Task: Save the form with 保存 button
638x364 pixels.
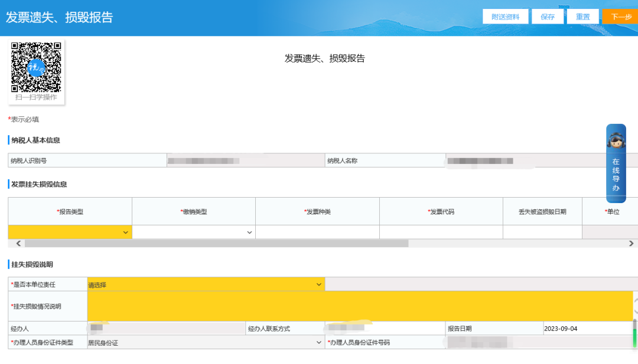Action: pos(548,17)
